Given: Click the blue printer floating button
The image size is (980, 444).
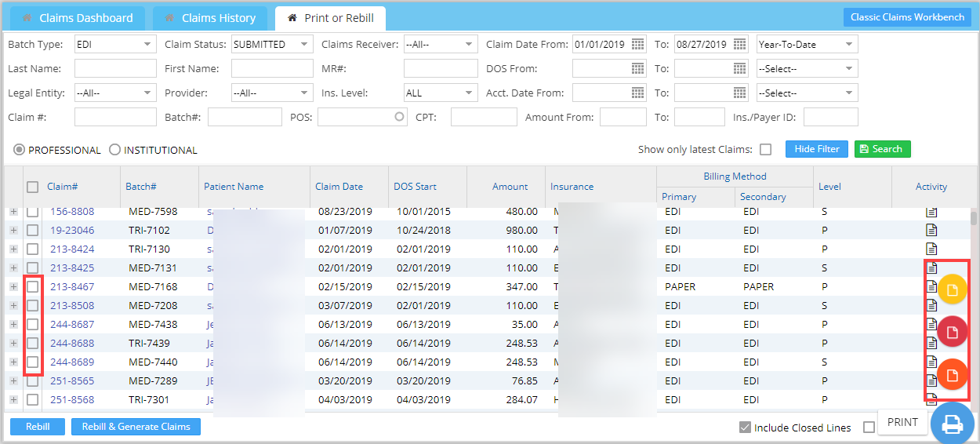Looking at the screenshot, I should (x=952, y=424).
